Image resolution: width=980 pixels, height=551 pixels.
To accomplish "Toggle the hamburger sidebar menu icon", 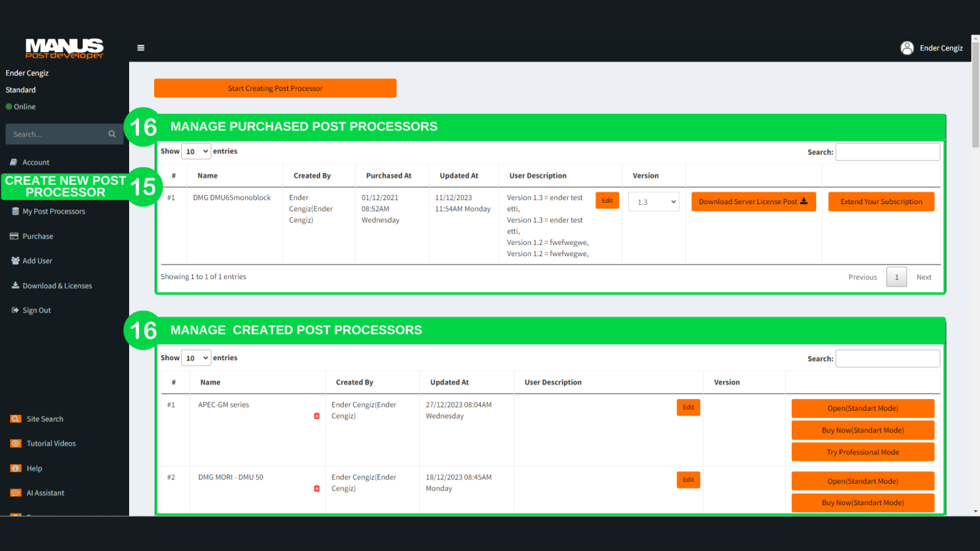I will click(140, 48).
